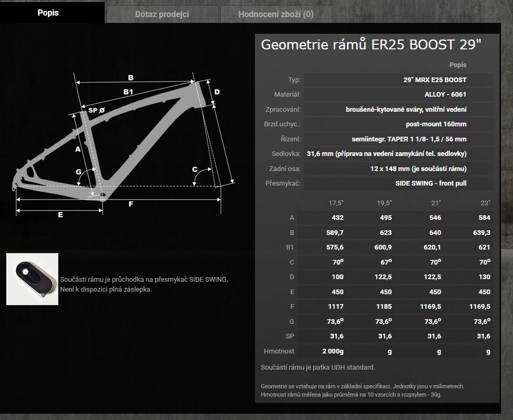Select the angle C marker on diagram
This screenshot has height=420, width=513.
tap(195, 169)
